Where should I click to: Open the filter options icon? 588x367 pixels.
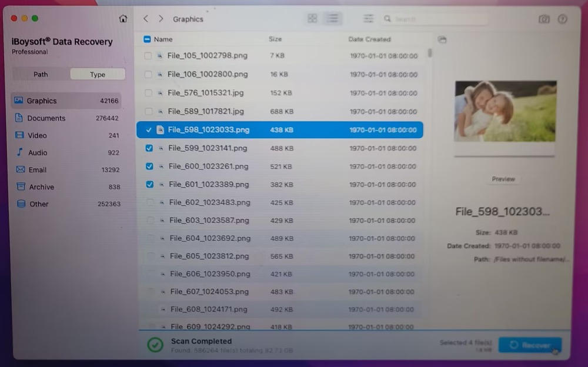368,18
